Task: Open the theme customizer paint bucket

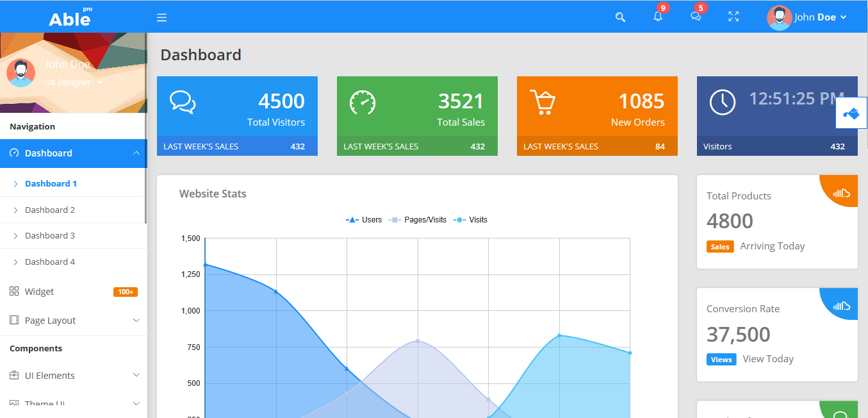Action: click(851, 113)
